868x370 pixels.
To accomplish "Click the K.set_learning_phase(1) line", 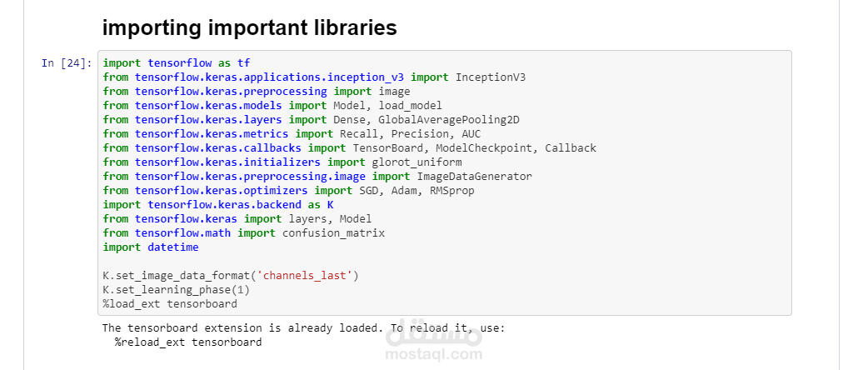I will click(x=177, y=289).
